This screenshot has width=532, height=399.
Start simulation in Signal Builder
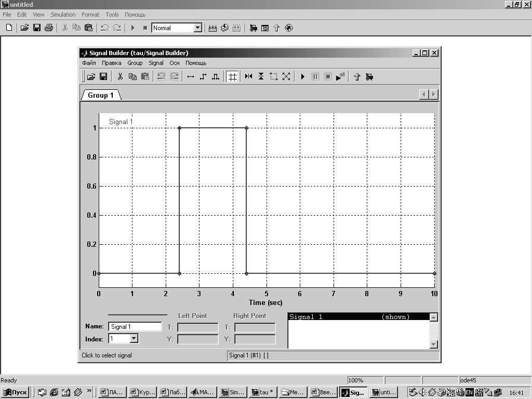pyautogui.click(x=303, y=77)
